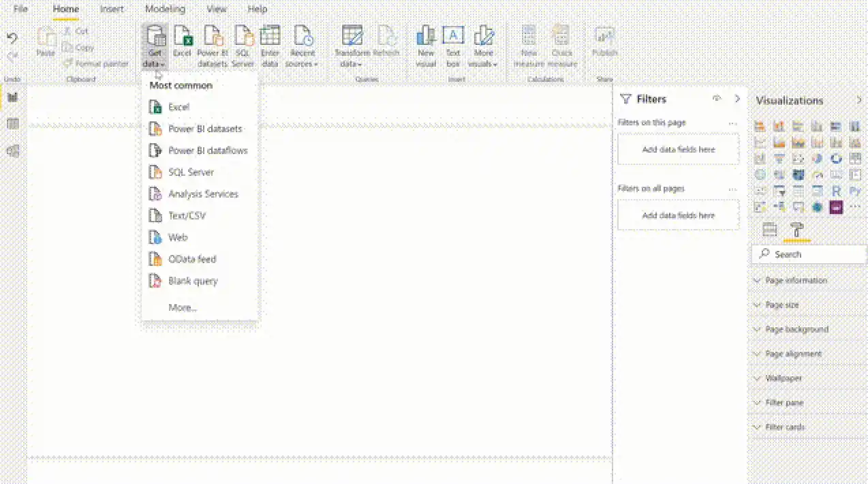This screenshot has height=484, width=868.
Task: Select the Q&A visual icon
Action: point(798,207)
